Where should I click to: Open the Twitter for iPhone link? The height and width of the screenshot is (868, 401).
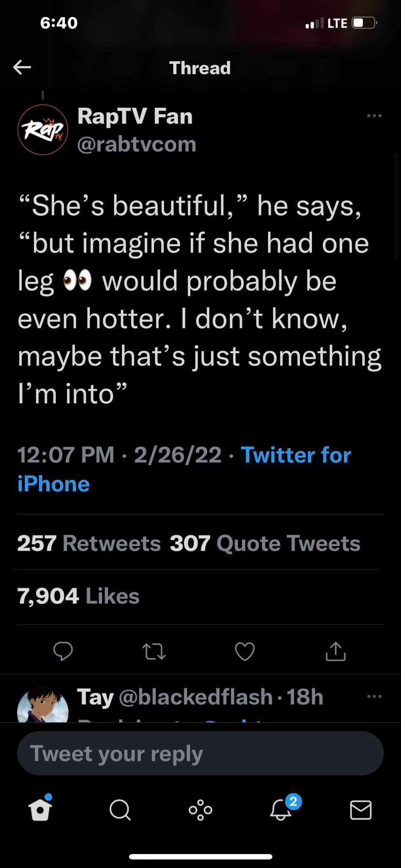tap(295, 456)
